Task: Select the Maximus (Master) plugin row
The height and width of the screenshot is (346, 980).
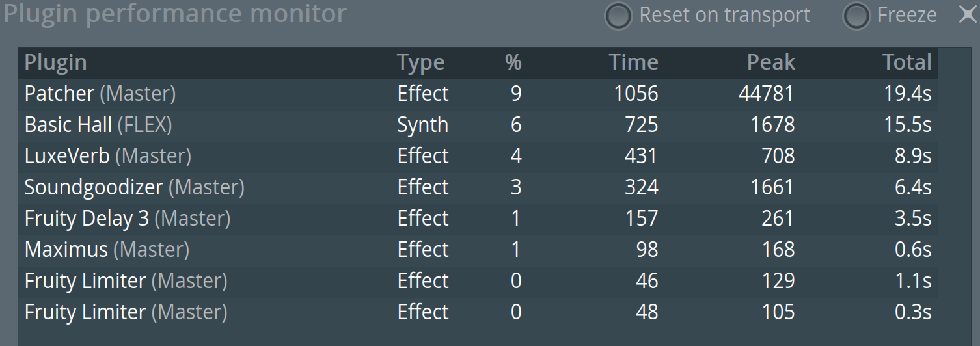Action: 478,250
